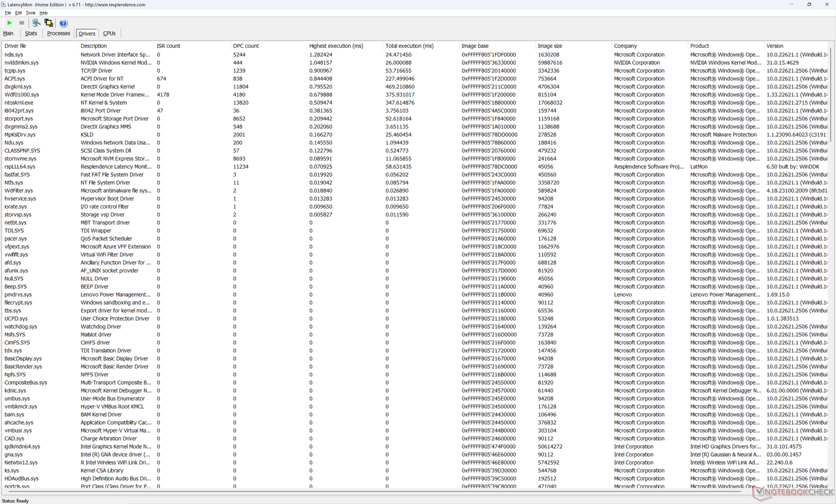
Task: Click the yellow overlapping squares toolbar icon
Action: point(48,23)
